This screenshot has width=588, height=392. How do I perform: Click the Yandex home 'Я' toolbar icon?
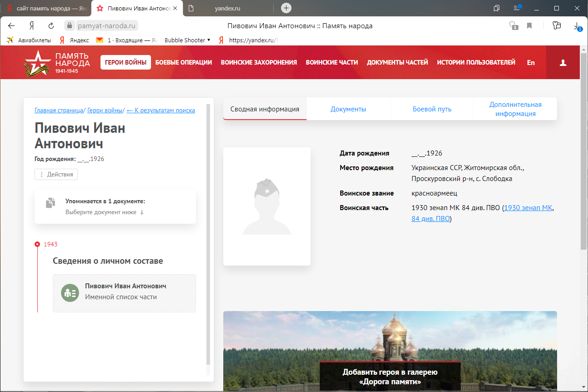(x=32, y=26)
